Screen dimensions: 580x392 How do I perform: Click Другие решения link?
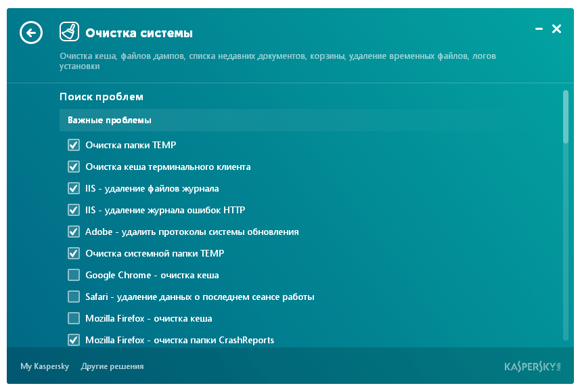pyautogui.click(x=112, y=366)
